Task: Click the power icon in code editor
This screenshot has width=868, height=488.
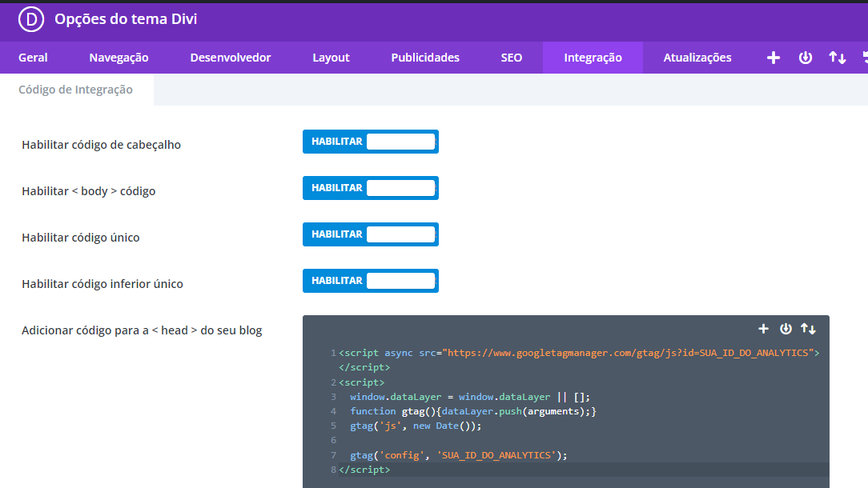Action: pyautogui.click(x=786, y=329)
